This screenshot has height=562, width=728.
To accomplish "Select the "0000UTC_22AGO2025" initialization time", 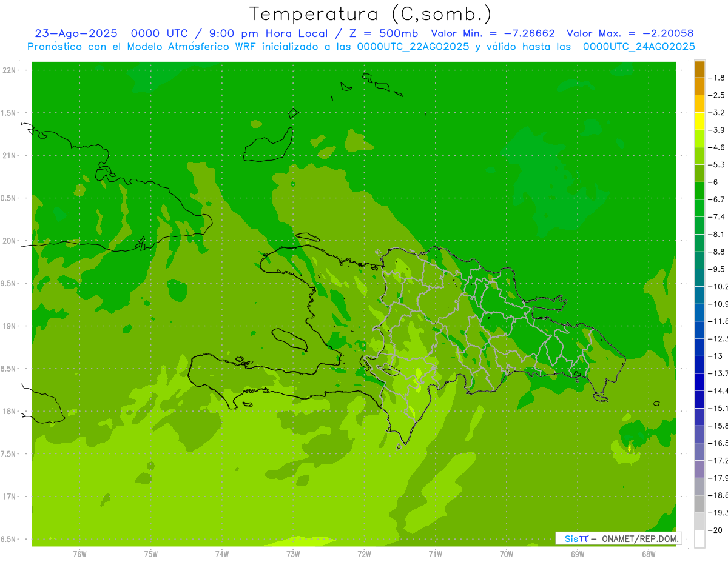I will (x=413, y=47).
